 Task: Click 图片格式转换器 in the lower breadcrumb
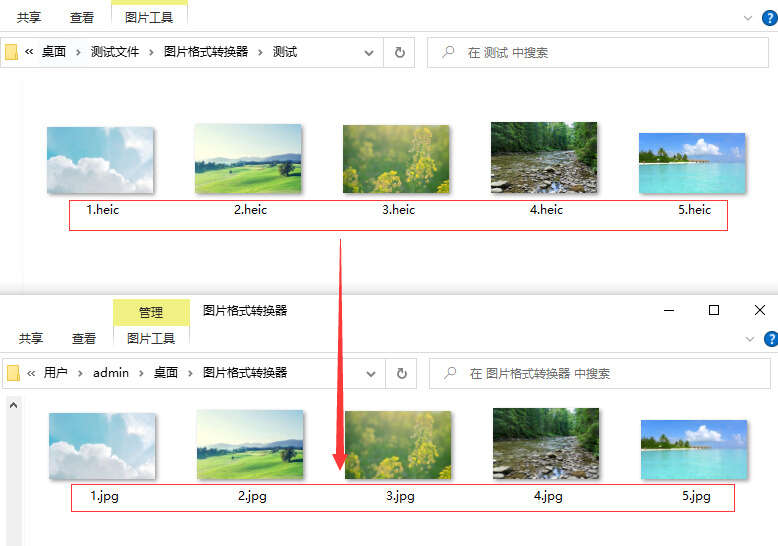(x=245, y=372)
